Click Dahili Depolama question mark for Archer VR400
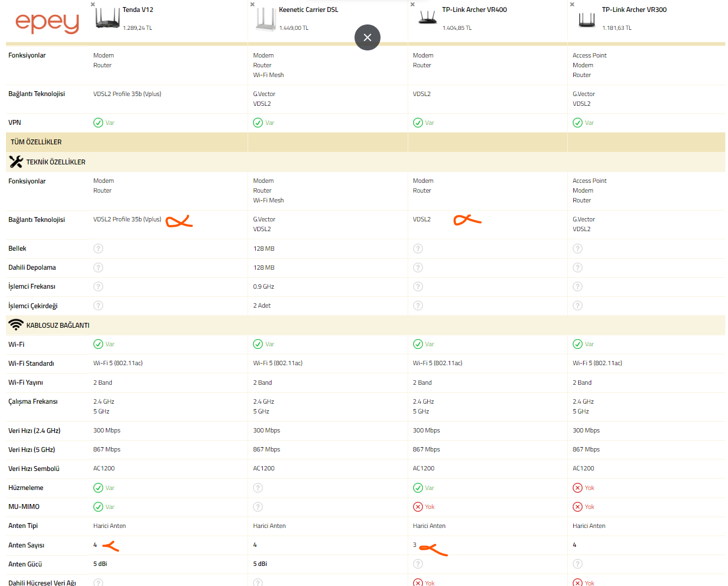 tap(418, 267)
